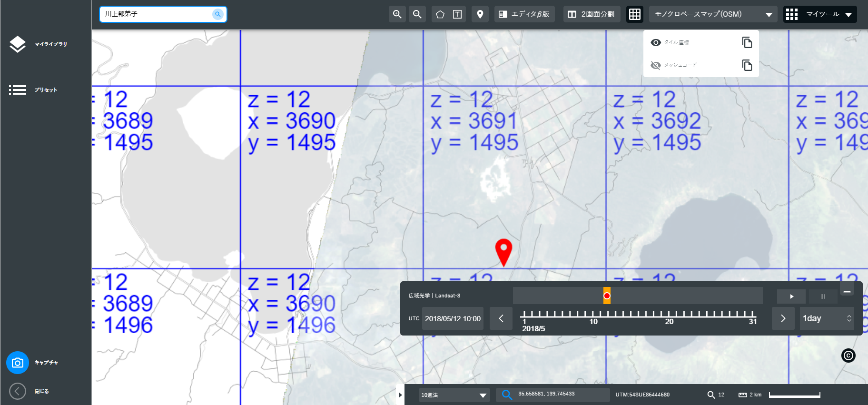Viewport: 868px width, 405px height.
Task: Copy the mesh code
Action: (747, 65)
